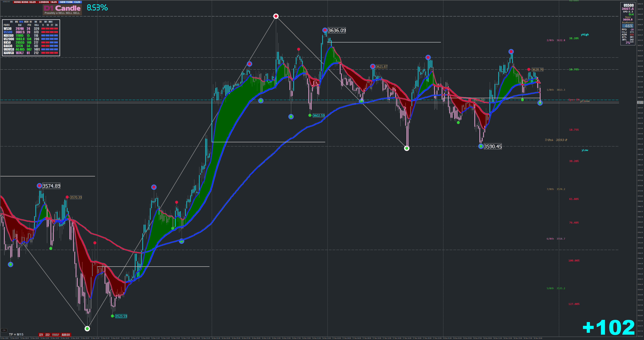Select the D1 timeframe in dashboard

41,22
